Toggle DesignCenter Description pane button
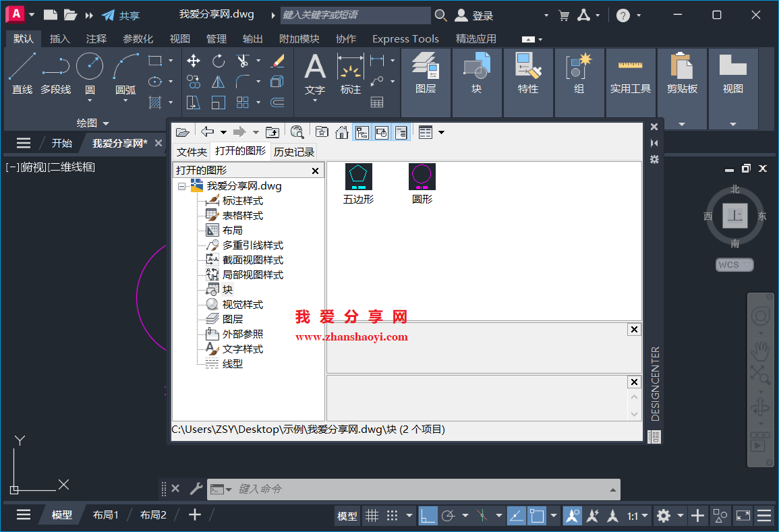This screenshot has width=779, height=532. (x=401, y=132)
